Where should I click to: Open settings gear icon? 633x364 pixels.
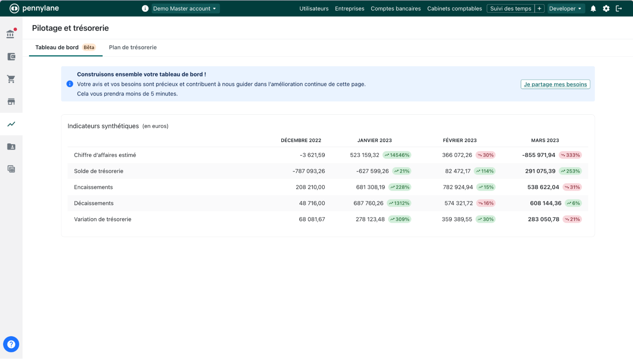(x=606, y=9)
